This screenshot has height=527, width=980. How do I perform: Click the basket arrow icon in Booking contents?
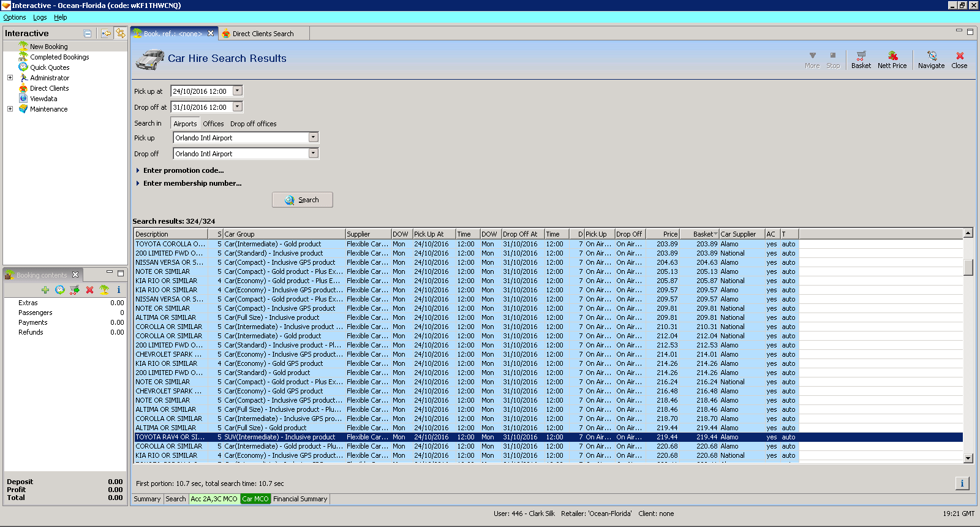tap(75, 290)
